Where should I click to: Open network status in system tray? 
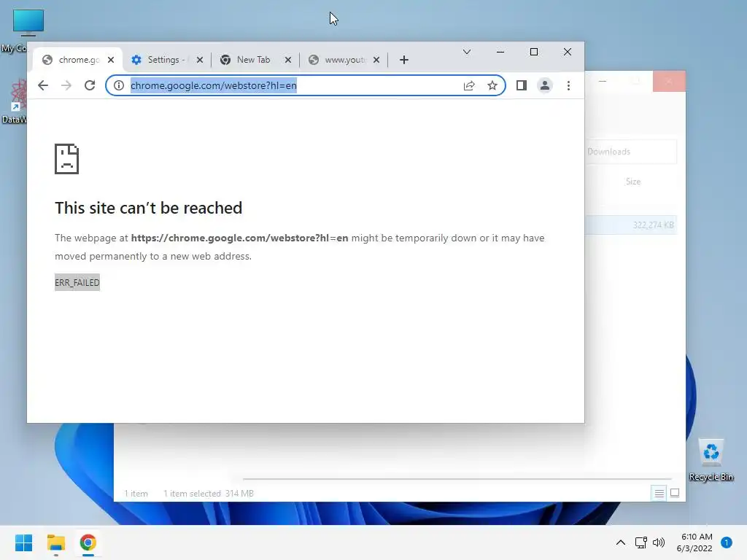(x=640, y=542)
